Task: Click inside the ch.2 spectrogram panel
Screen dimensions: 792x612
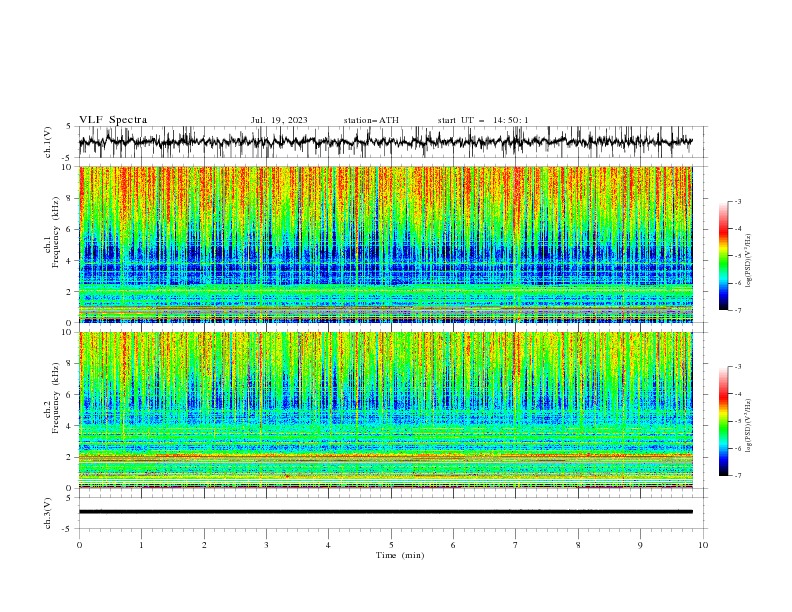Action: [386, 410]
